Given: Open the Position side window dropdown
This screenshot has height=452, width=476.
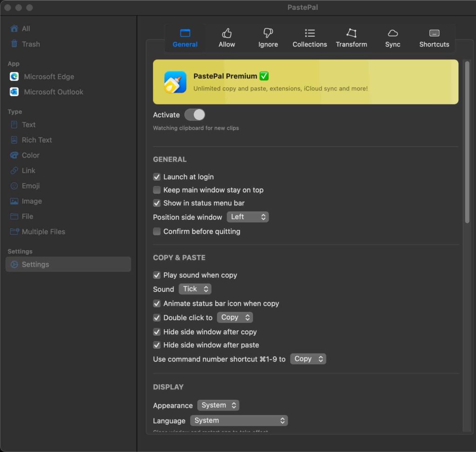Looking at the screenshot, I should [248, 217].
